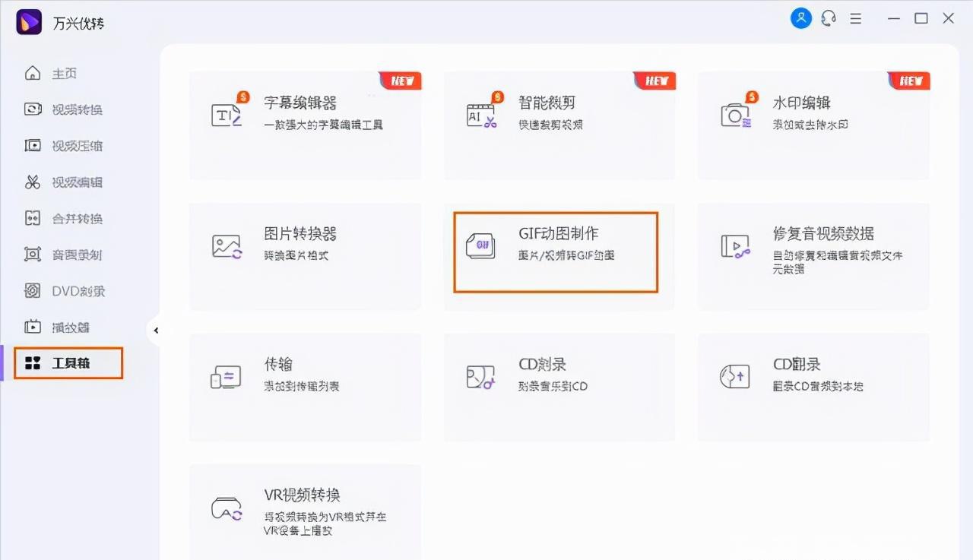Click the 万兴优转 app logo

click(x=29, y=22)
